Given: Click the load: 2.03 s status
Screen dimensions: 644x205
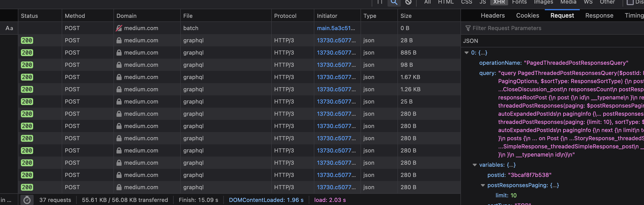Looking at the screenshot, I should tap(330, 200).
